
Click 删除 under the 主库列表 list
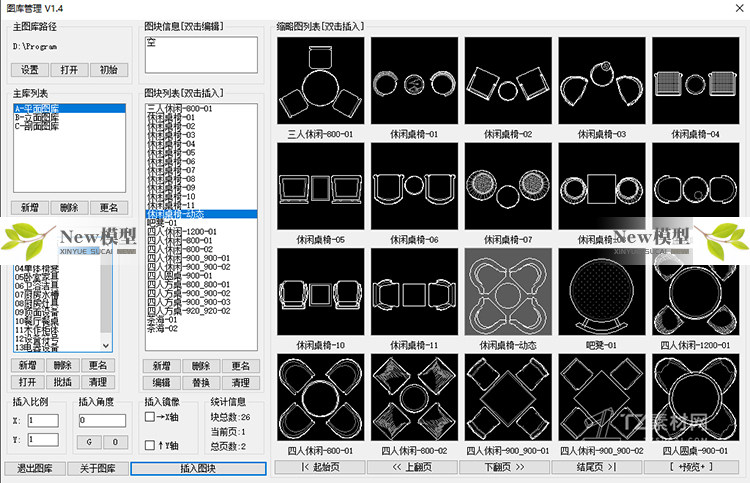pyautogui.click(x=69, y=208)
